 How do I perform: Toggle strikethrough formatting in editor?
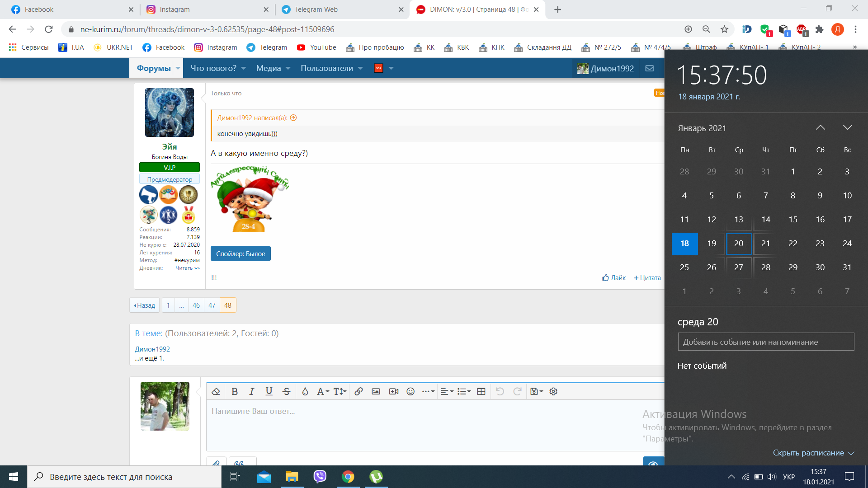tap(286, 391)
